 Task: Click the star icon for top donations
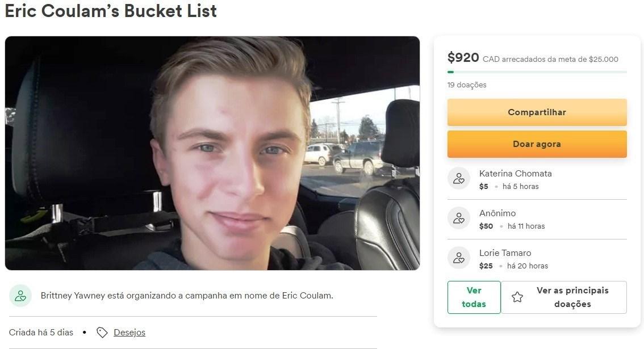517,297
